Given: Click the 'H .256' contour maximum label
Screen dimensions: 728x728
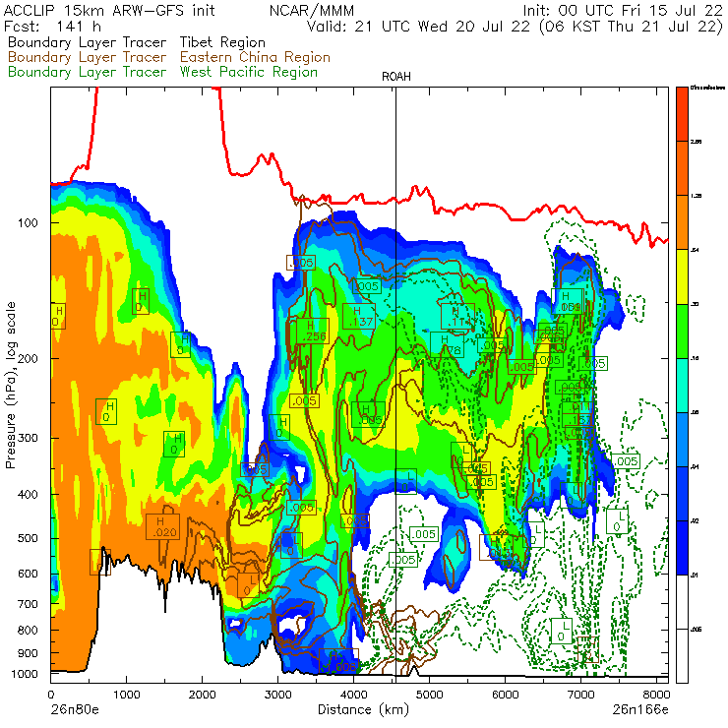Looking at the screenshot, I should (x=313, y=331).
